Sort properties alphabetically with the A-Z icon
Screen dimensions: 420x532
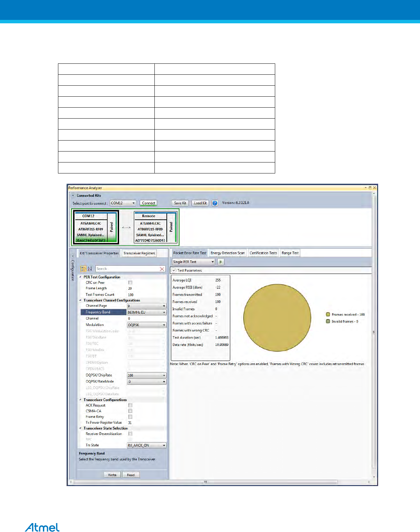(x=90, y=269)
